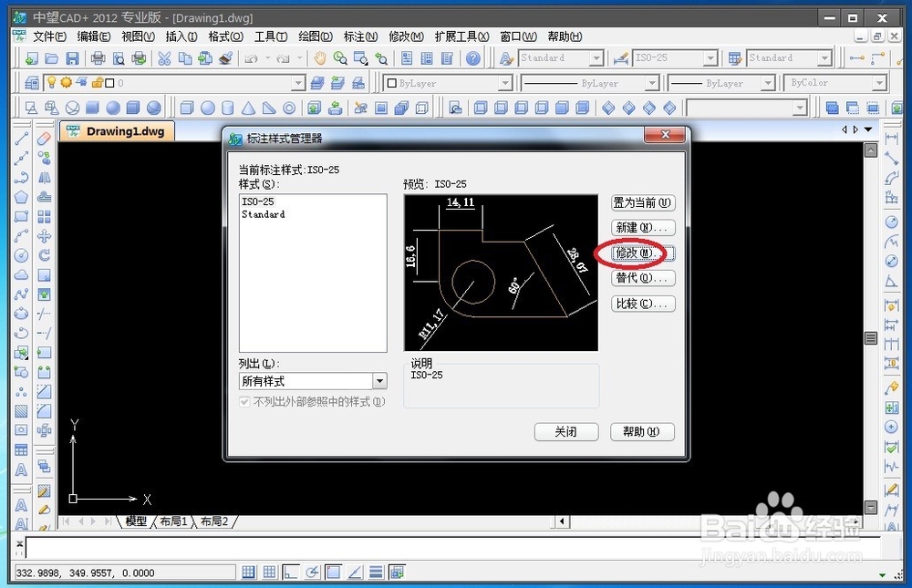
Task: Click the Copy to clipboard icon
Action: pyautogui.click(x=185, y=58)
